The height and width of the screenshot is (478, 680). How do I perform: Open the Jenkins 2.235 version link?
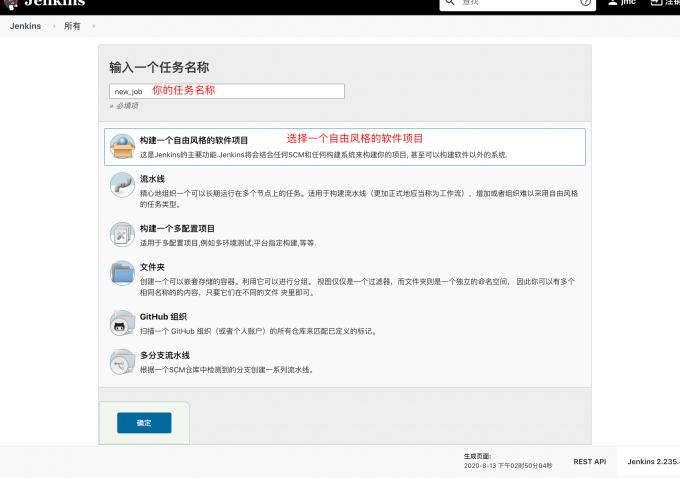[x=654, y=462]
